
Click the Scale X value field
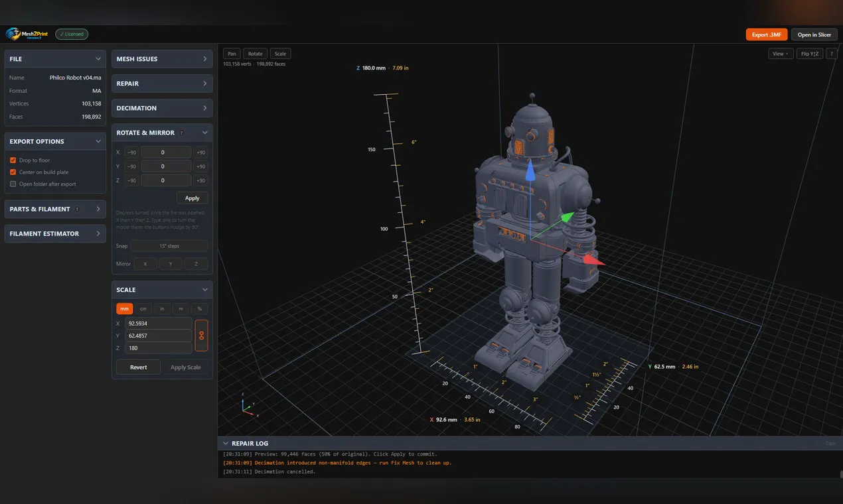159,324
